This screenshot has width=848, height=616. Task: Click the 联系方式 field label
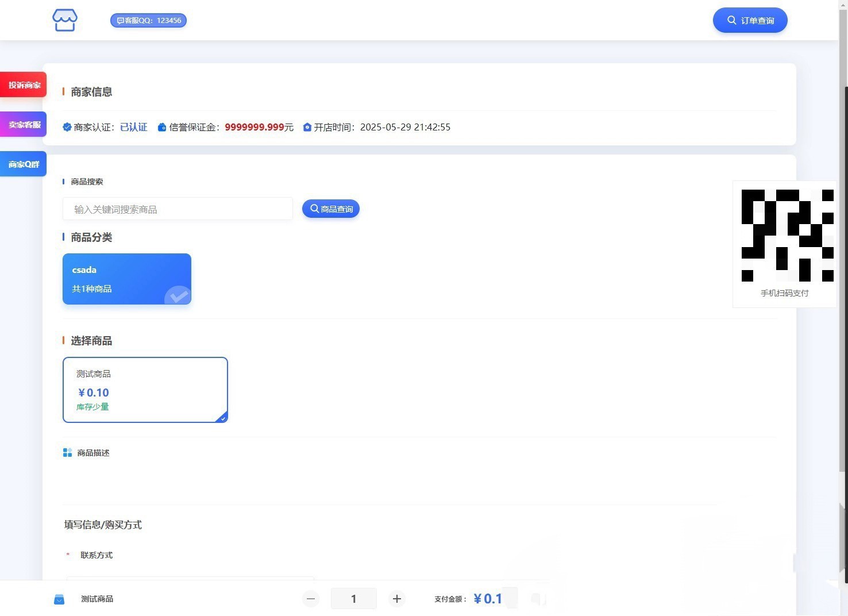[97, 555]
